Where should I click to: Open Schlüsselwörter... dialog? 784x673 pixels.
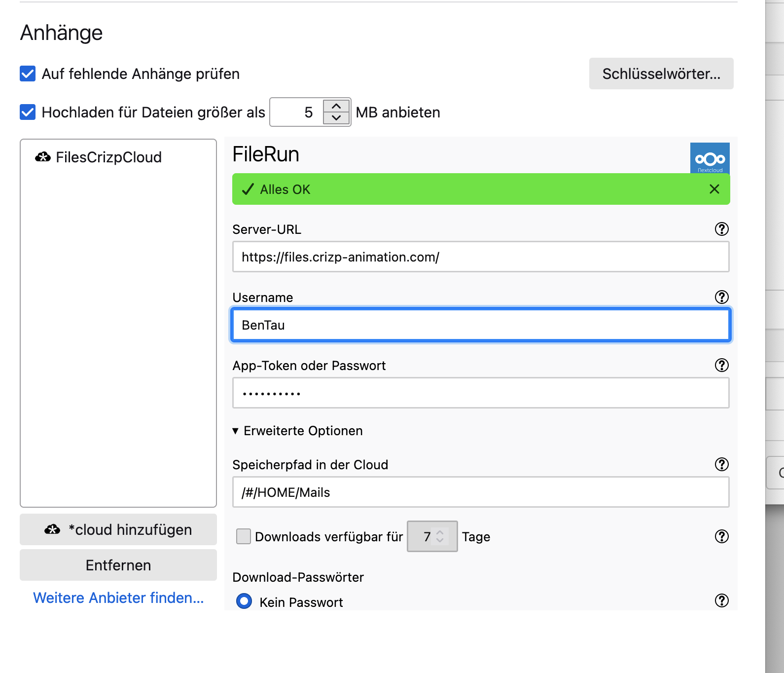661,74
